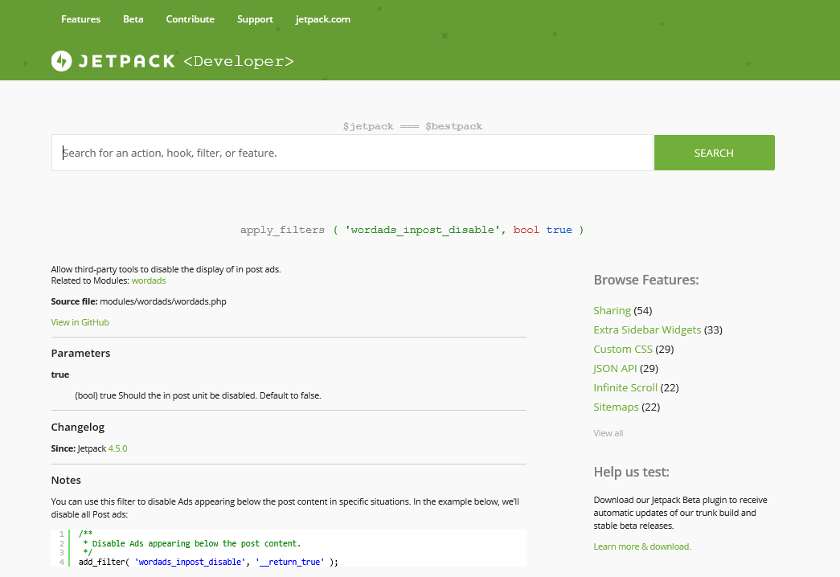
Task: Click the Parameters section heading
Action: [80, 353]
